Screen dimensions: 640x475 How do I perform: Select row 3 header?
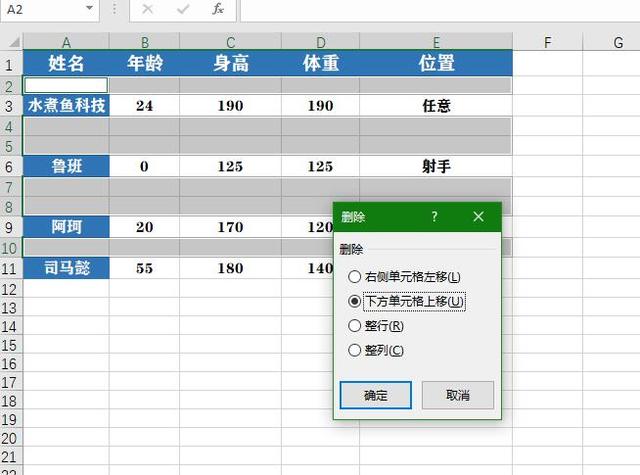click(x=9, y=106)
